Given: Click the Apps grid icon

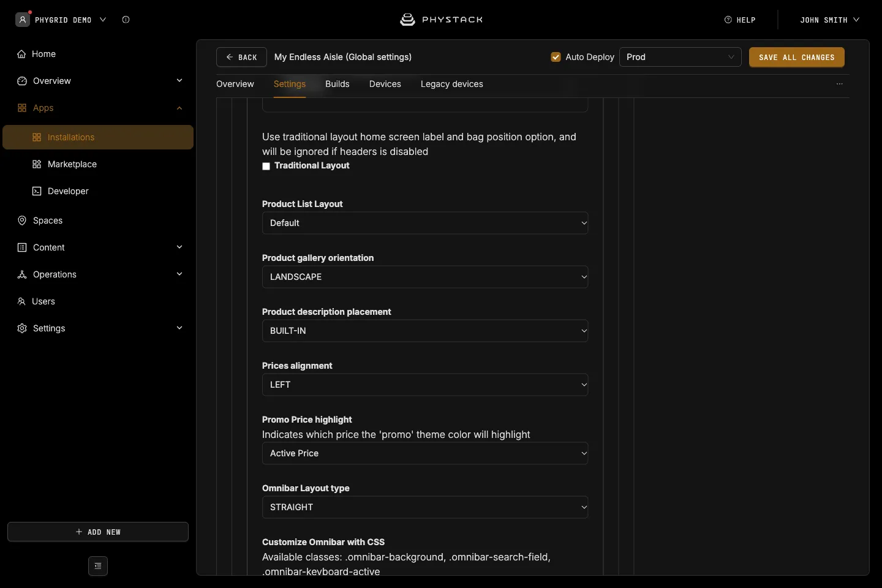Looking at the screenshot, I should (22, 108).
